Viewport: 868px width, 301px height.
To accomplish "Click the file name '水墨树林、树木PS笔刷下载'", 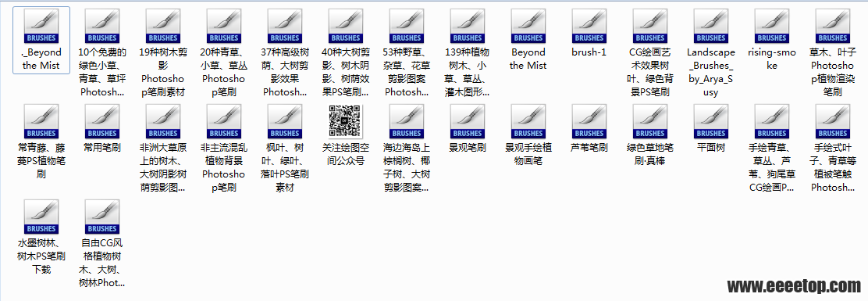I will tap(41, 256).
